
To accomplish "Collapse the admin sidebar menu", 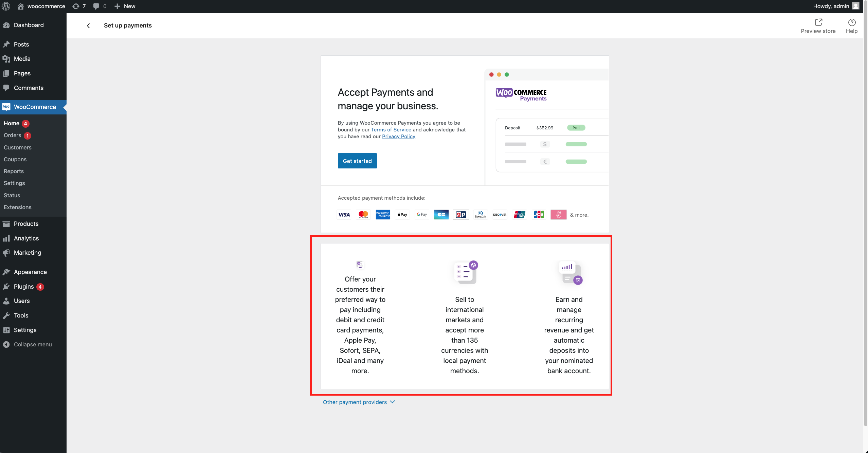I will pos(32,344).
